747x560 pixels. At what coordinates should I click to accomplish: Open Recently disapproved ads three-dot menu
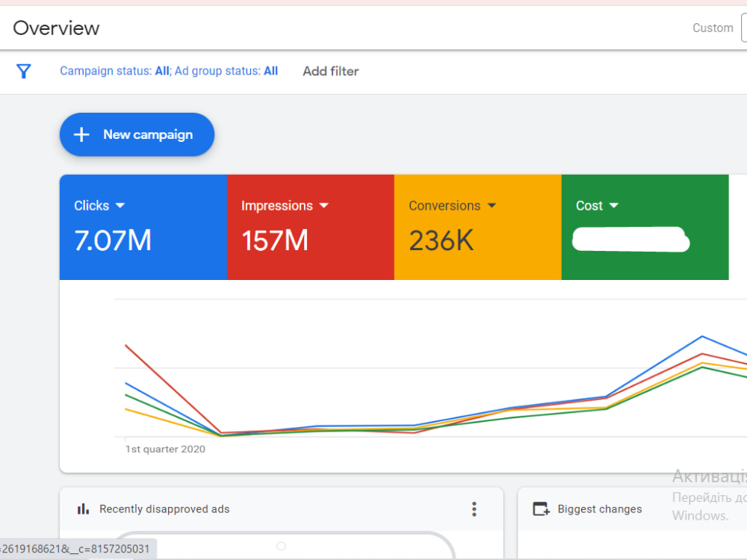pos(474,509)
